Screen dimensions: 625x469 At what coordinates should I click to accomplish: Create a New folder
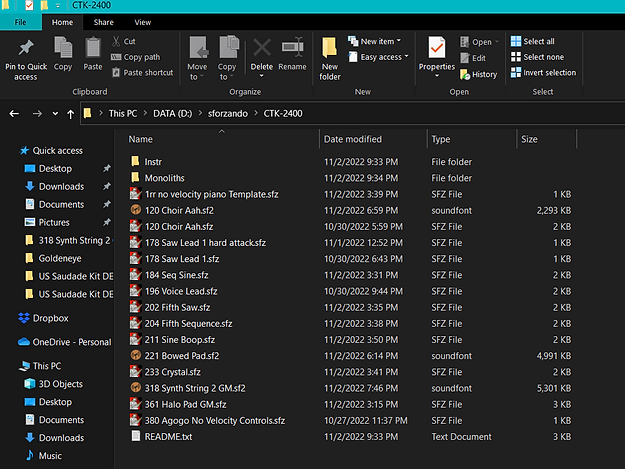click(330, 59)
